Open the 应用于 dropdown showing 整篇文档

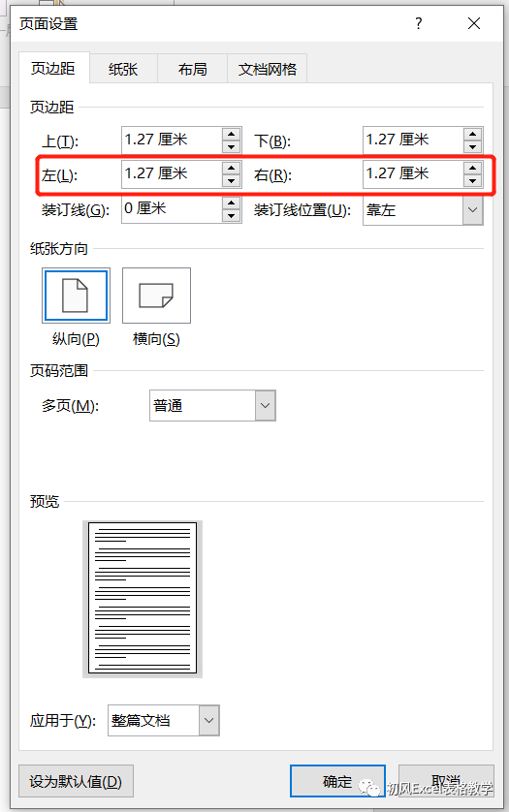[x=164, y=720]
